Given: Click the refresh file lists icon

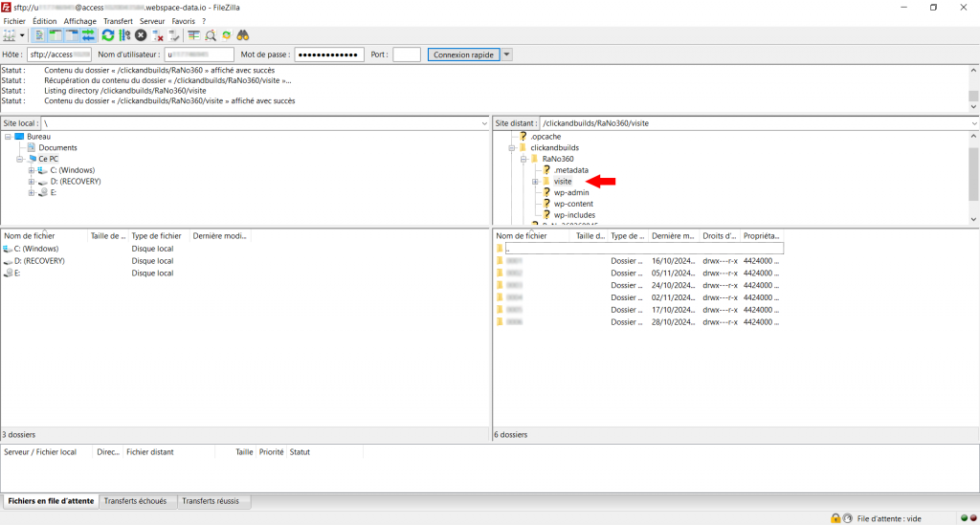Looking at the screenshot, I should point(108,35).
